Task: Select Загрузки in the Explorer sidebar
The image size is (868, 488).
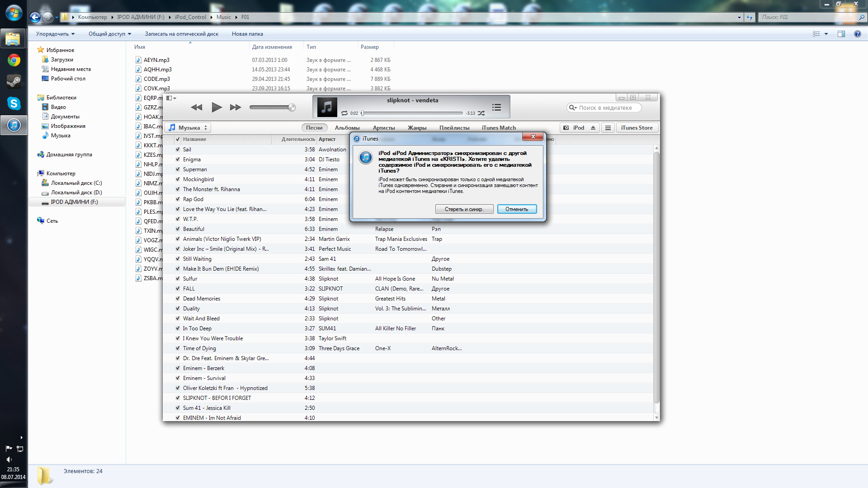Action: 62,60
